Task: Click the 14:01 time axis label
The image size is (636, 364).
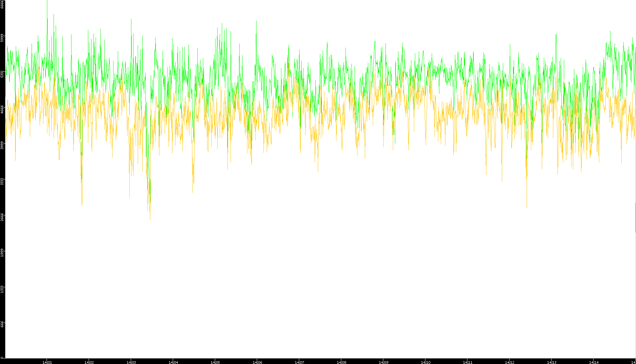Action: 47,362
